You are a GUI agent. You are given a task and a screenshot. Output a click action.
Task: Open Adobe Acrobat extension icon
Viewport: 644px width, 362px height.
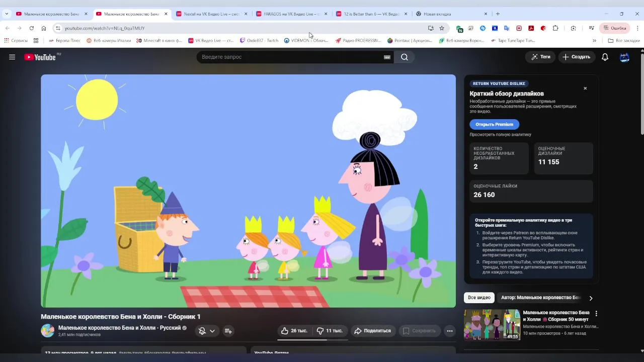click(x=531, y=28)
